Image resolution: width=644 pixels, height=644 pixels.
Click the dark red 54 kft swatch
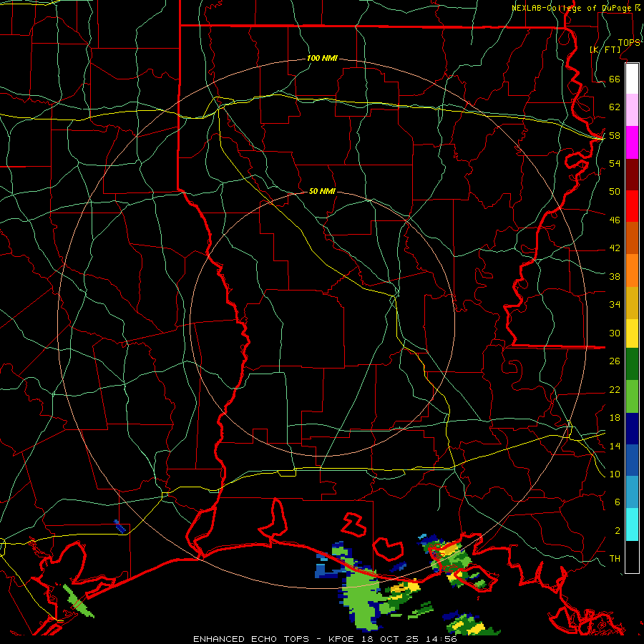pos(632,175)
